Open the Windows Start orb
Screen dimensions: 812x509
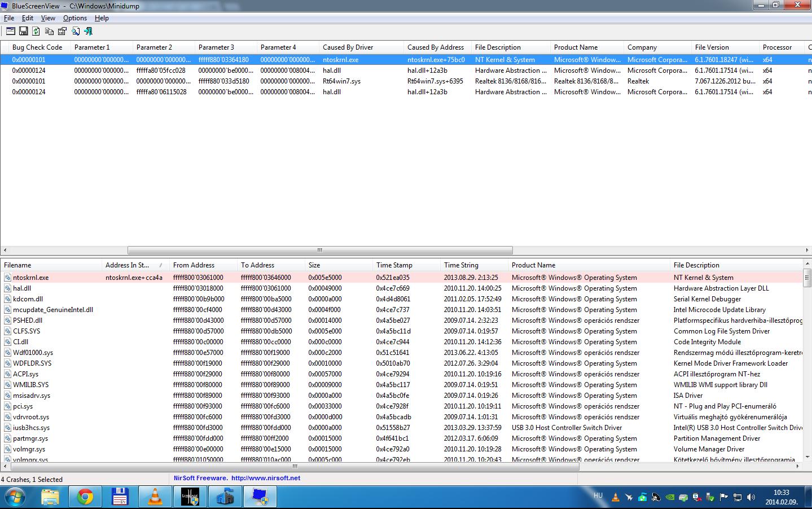pos(15,497)
